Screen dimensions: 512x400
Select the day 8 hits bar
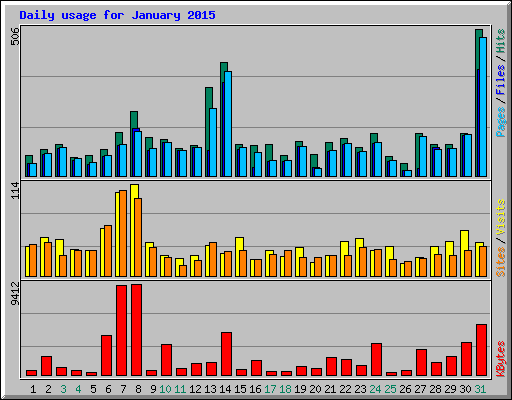click(134, 119)
